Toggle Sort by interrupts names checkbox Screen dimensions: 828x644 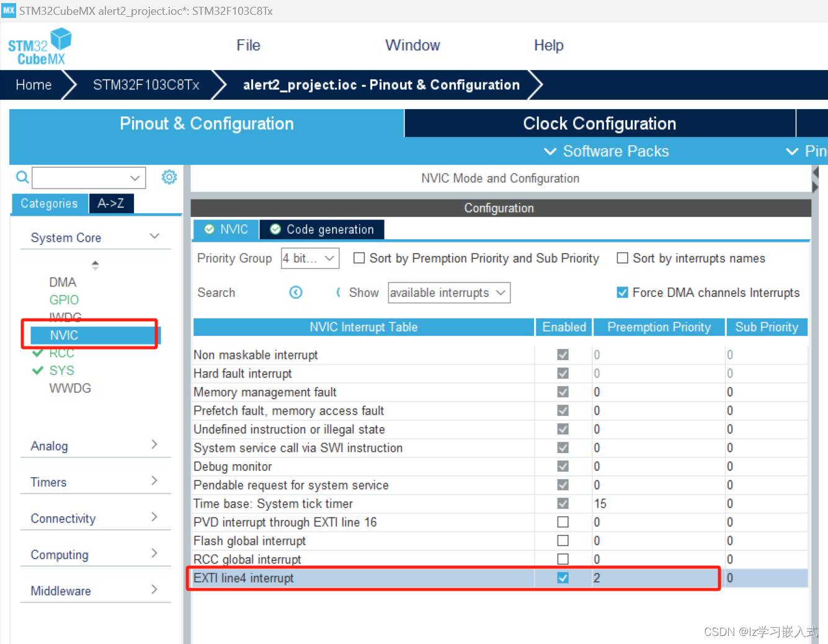[x=622, y=258]
